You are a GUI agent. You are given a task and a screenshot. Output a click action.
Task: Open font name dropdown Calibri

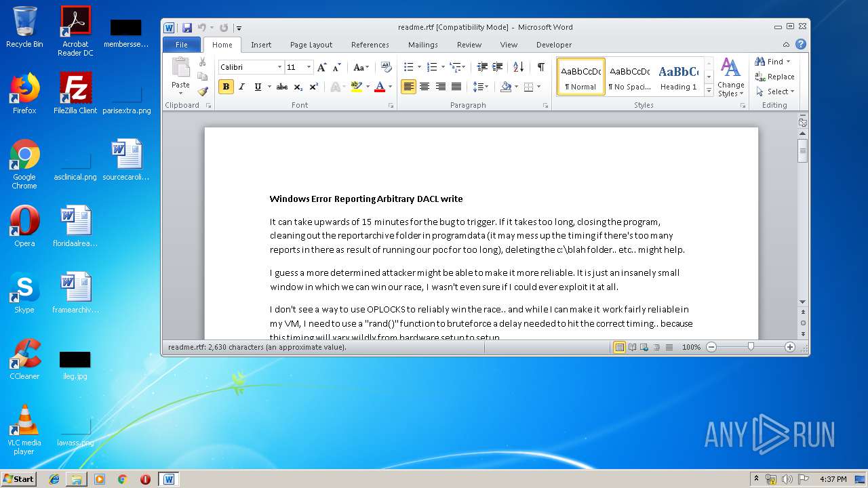279,67
